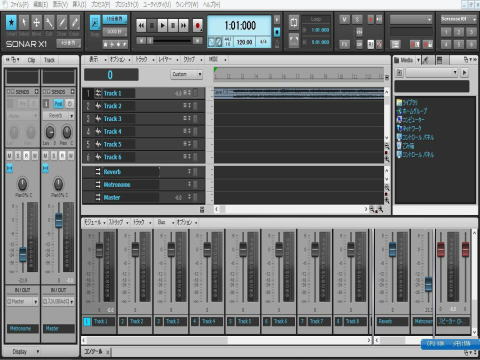Viewport: 480px width, 360px height.
Task: Click the Metronome bus icon
Action: tap(98, 185)
